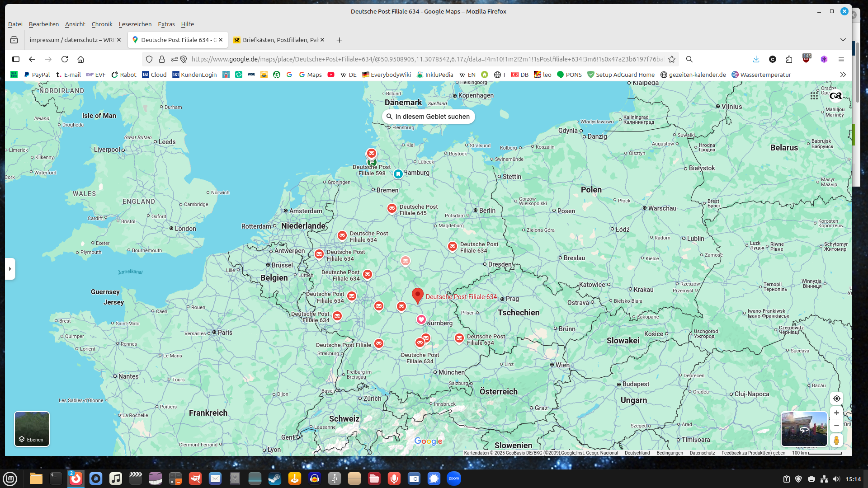Switch to 'Briefkästen, Postfilialen' tab
868x488 pixels.
[280, 40]
